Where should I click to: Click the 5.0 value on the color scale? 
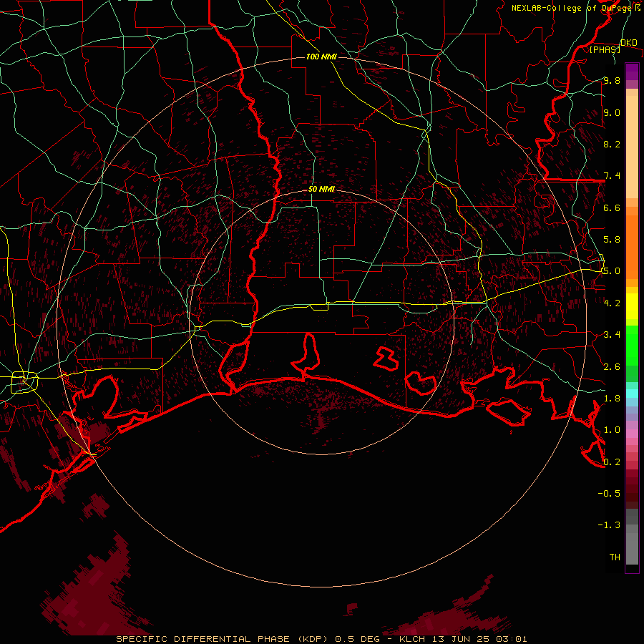coord(612,271)
